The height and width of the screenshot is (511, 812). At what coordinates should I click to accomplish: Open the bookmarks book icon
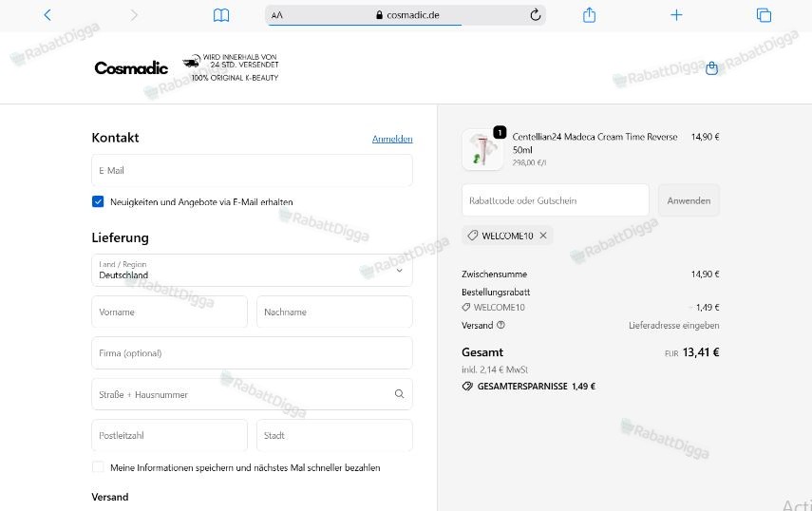pyautogui.click(x=221, y=15)
